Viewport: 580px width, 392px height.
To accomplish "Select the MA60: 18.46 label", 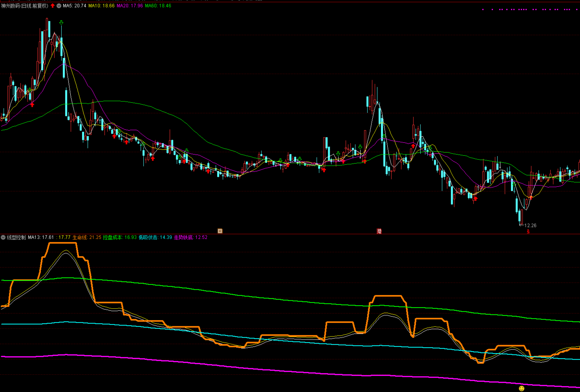I will click(x=158, y=6).
